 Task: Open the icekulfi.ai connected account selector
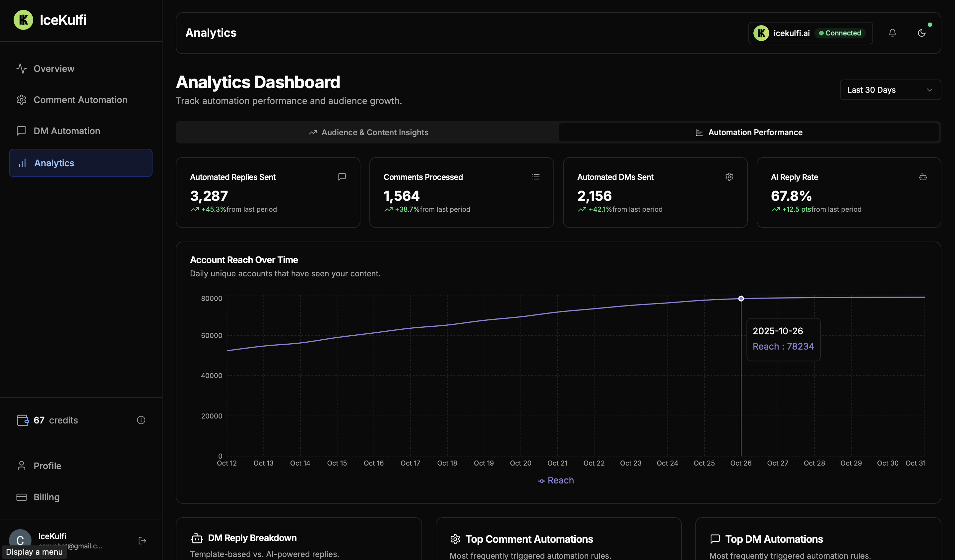810,33
